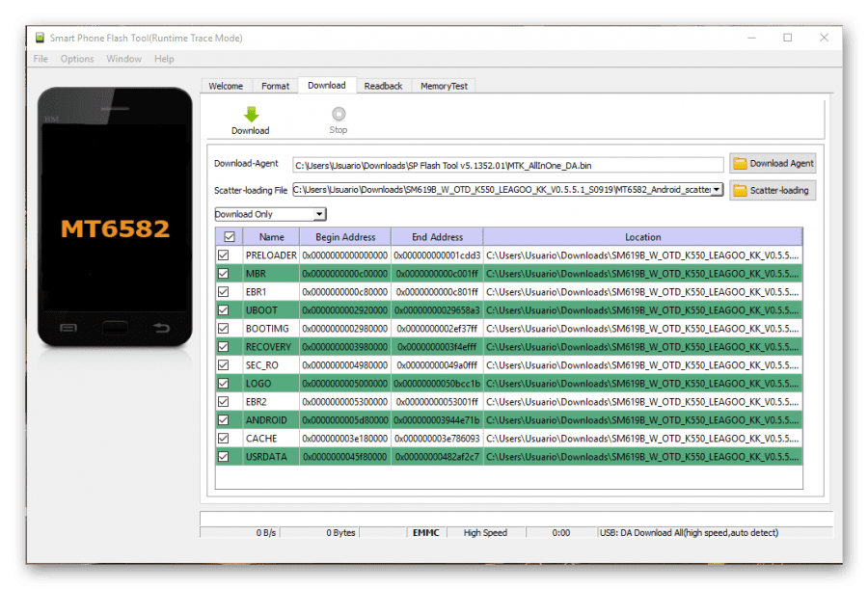Image resolution: width=868 pixels, height=590 pixels.
Task: Switch to the Readback tab
Action: point(383,86)
